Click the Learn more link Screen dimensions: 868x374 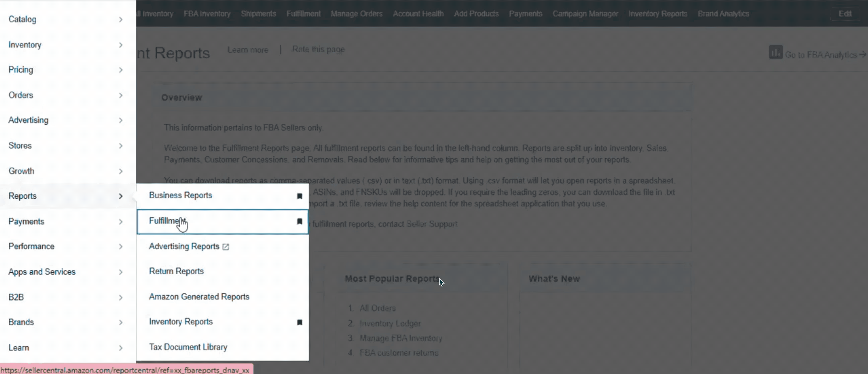click(x=248, y=49)
